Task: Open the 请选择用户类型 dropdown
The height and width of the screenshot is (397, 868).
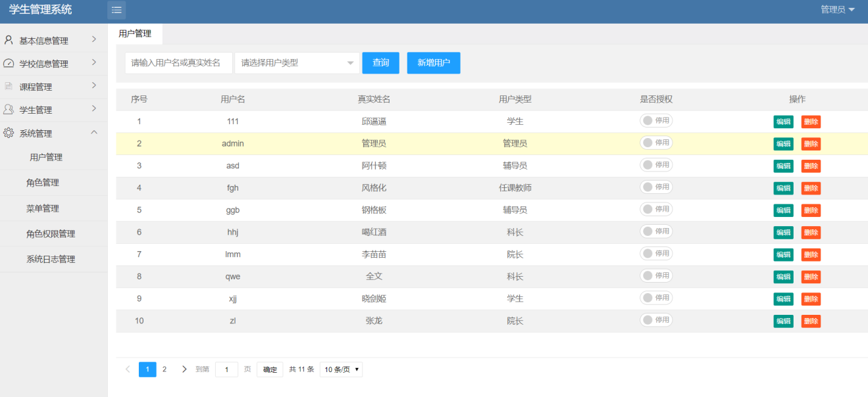Action: (297, 63)
